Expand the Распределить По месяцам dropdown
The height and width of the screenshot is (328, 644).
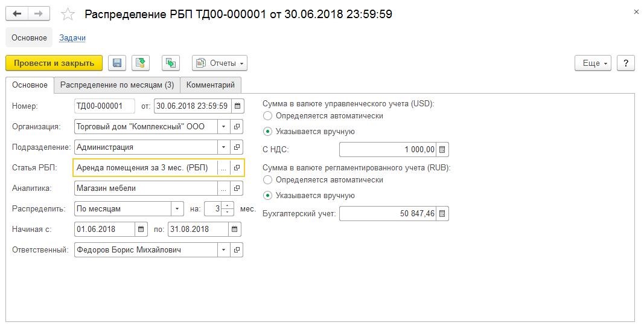coord(177,209)
